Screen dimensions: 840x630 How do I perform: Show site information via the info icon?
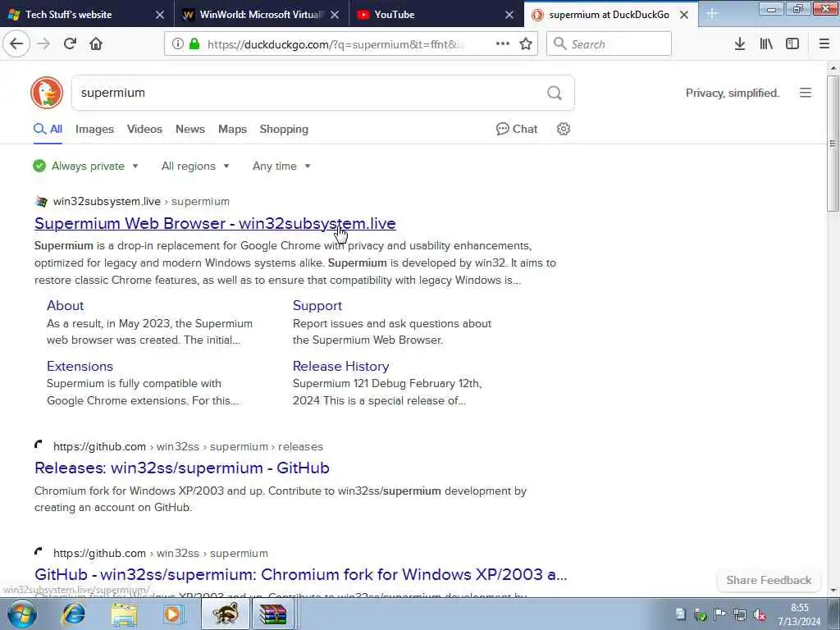[178, 44]
